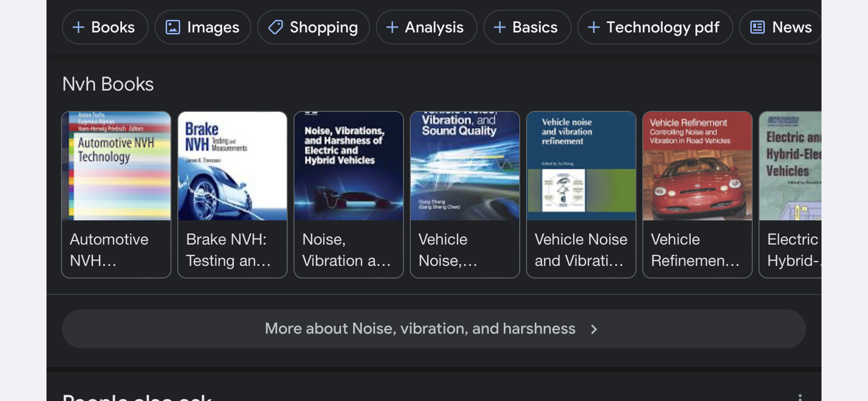Open More about Noise, vibration, and harshness
Viewport: 868px width, 401px height.
[x=434, y=329]
